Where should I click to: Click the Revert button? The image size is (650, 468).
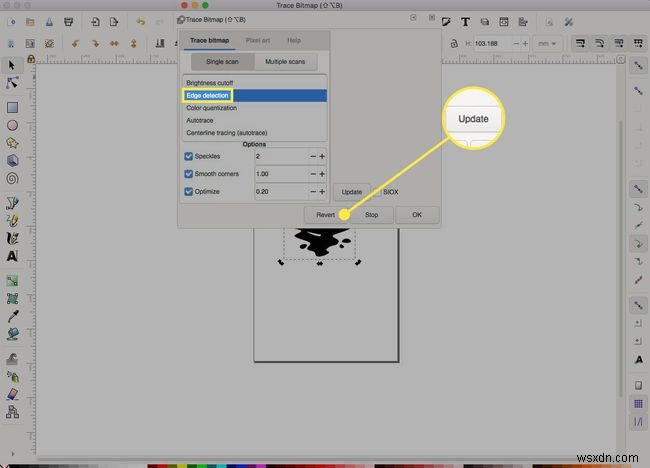325,215
